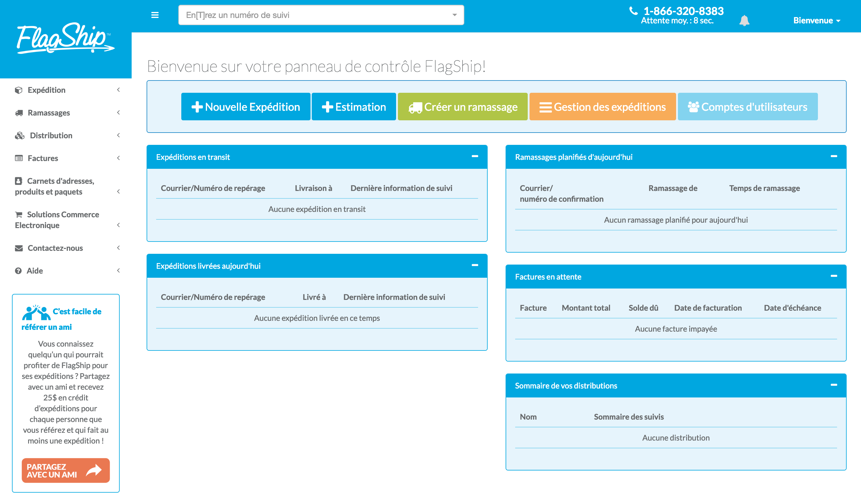The image size is (861, 504).
Task: Click the Aide sidebar link
Action: [35, 270]
